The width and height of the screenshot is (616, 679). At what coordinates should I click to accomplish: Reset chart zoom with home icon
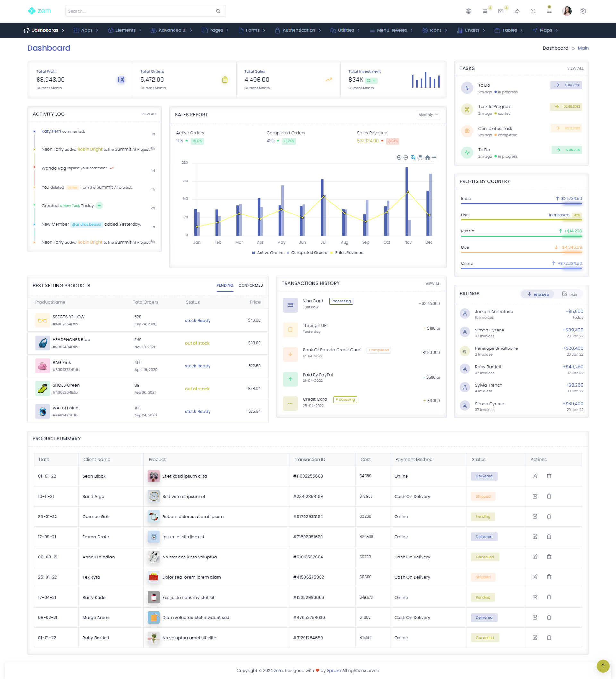pos(427,158)
